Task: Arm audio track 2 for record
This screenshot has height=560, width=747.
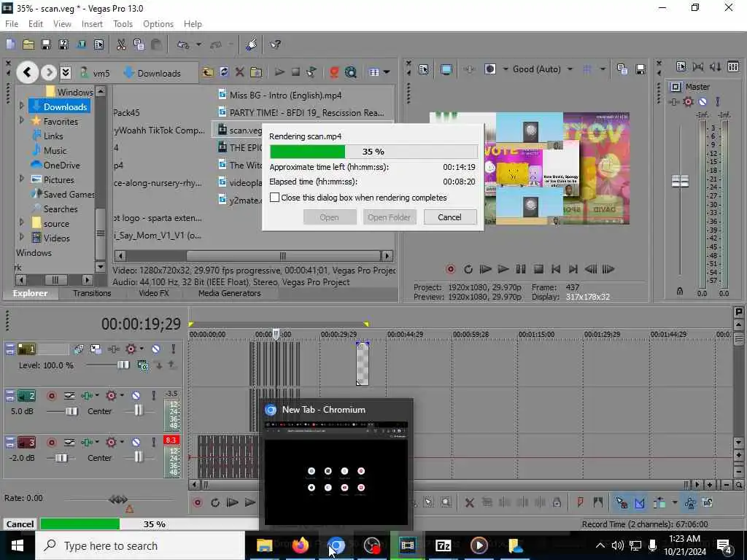Action: pos(52,396)
